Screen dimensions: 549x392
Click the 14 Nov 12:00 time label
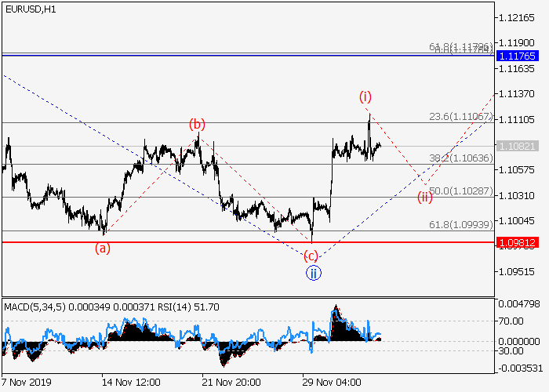point(131,382)
